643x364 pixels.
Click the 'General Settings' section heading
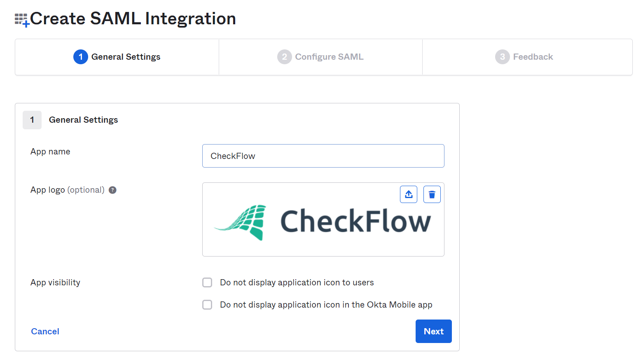coord(83,120)
